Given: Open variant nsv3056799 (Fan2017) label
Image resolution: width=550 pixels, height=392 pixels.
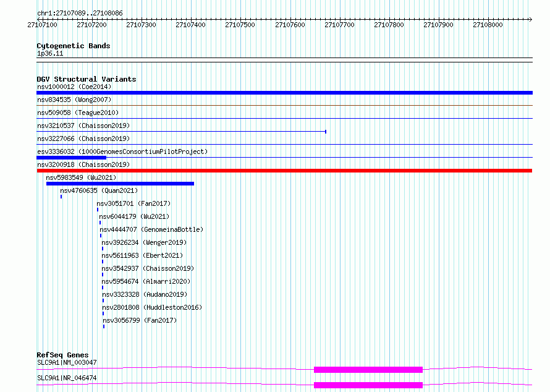Looking at the screenshot, I should tap(140, 320).
